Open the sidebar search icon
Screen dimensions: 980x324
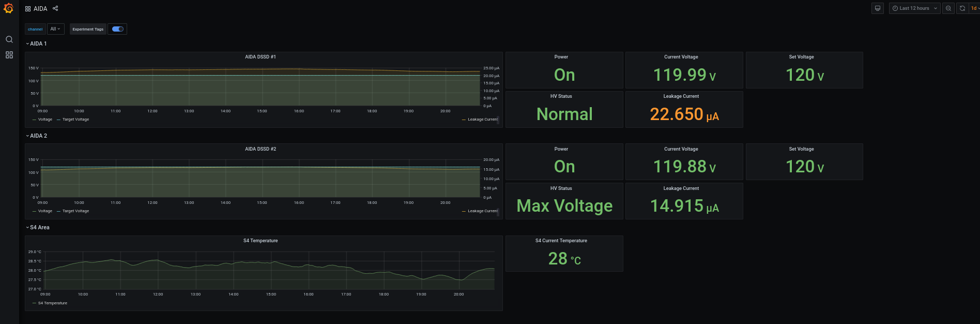coord(9,39)
